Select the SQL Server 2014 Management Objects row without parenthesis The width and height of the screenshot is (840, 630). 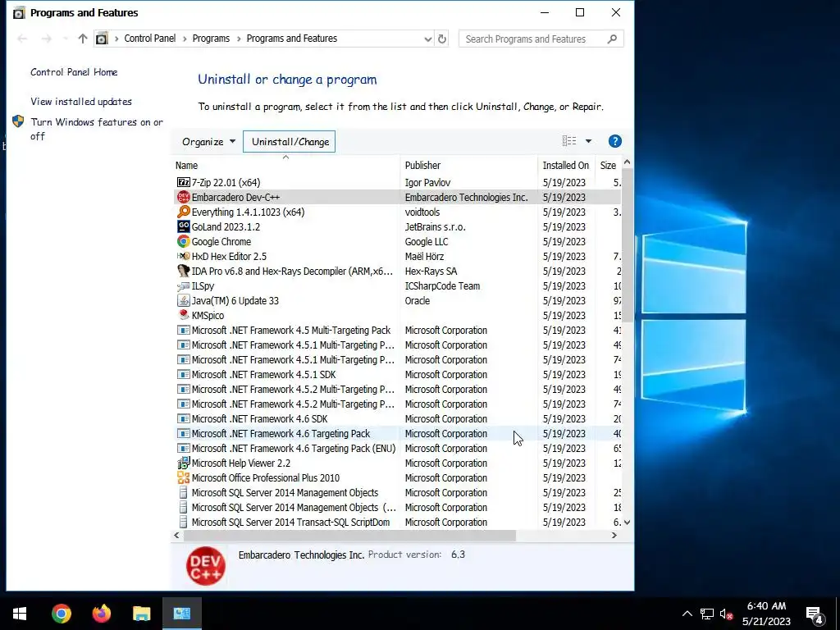coord(399,493)
